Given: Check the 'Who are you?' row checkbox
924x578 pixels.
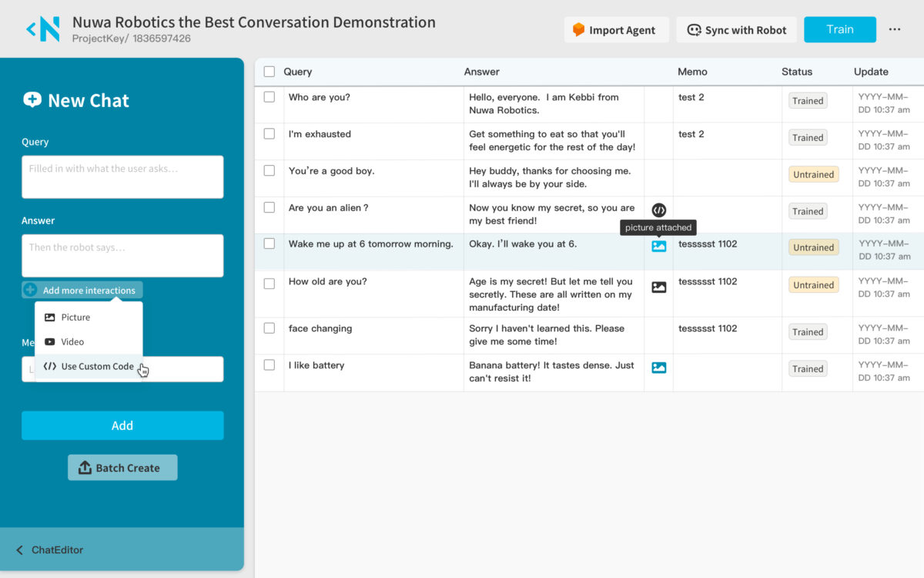Looking at the screenshot, I should [269, 97].
